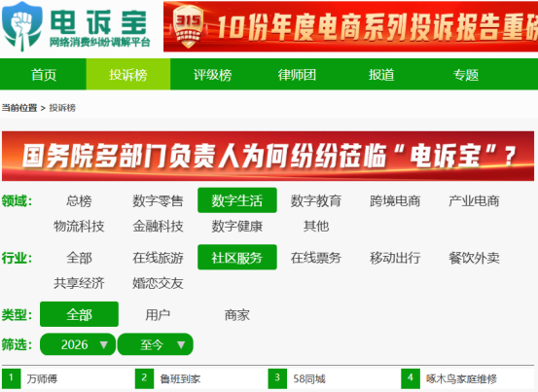
Task: Click the 315 badge in top banner
Action: click(188, 27)
